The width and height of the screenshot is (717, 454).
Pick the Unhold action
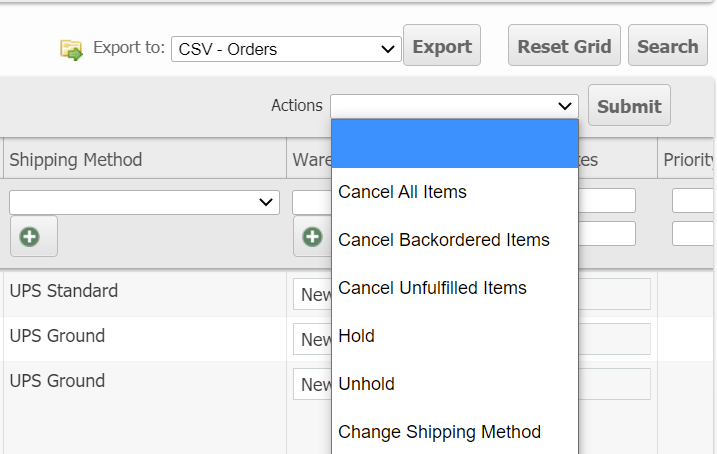click(366, 384)
